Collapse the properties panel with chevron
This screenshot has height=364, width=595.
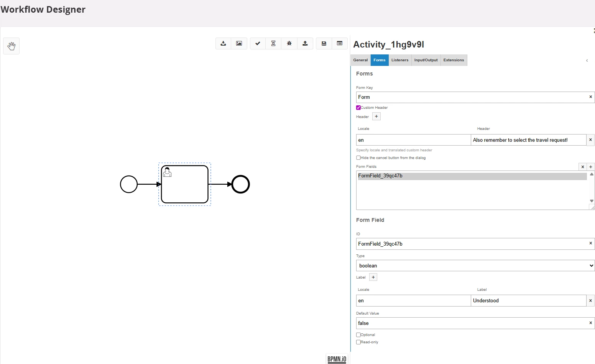click(x=587, y=61)
